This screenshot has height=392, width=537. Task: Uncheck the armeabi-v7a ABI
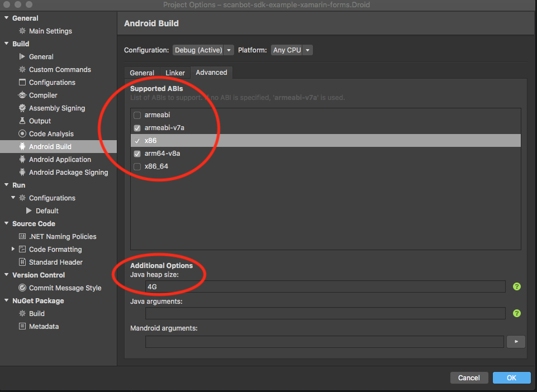pyautogui.click(x=137, y=127)
